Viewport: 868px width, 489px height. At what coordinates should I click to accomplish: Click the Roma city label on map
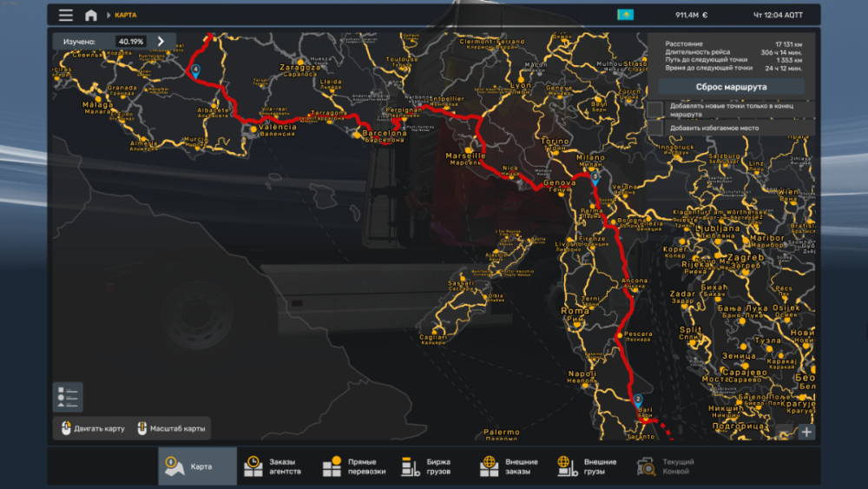(575, 311)
